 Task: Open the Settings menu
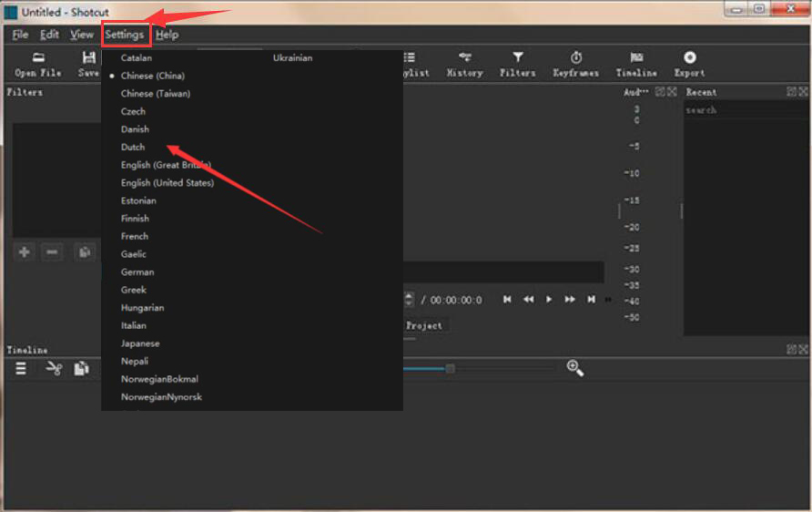pos(125,35)
